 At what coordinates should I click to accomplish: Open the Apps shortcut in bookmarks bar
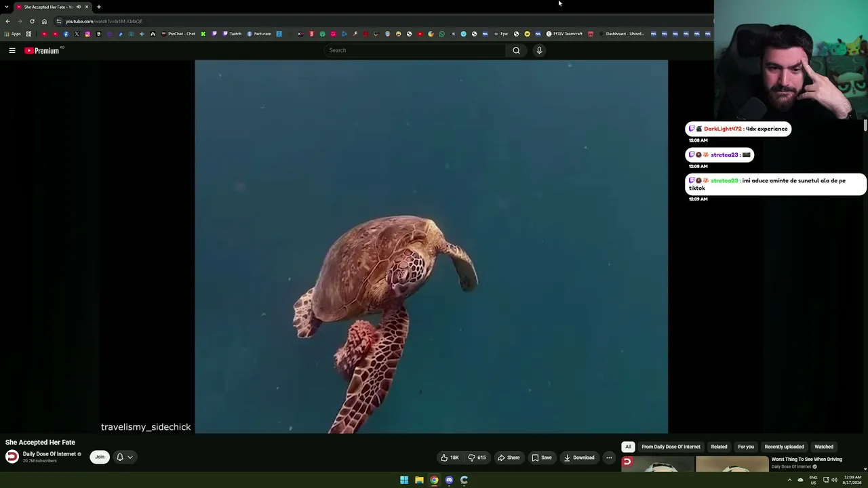pos(13,34)
